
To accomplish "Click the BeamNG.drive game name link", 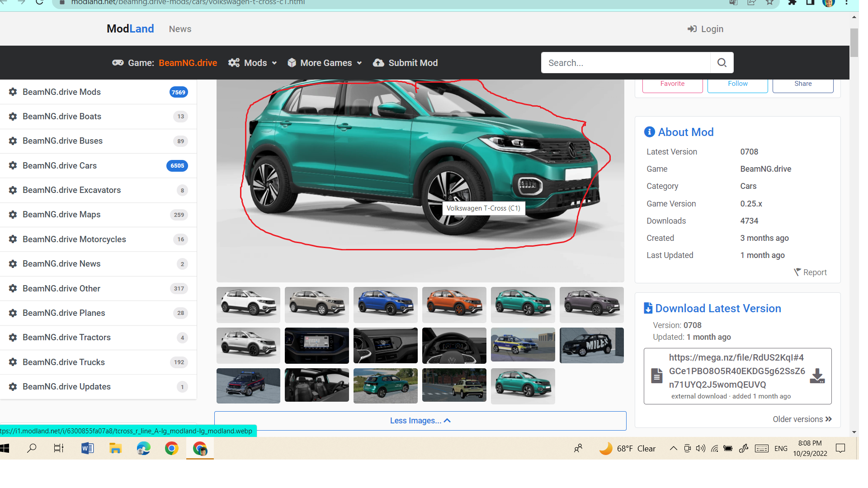I will tap(188, 63).
